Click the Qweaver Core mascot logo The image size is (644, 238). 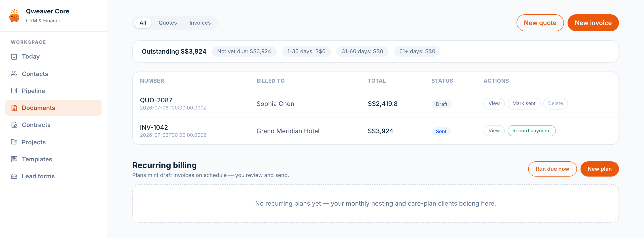(x=14, y=15)
